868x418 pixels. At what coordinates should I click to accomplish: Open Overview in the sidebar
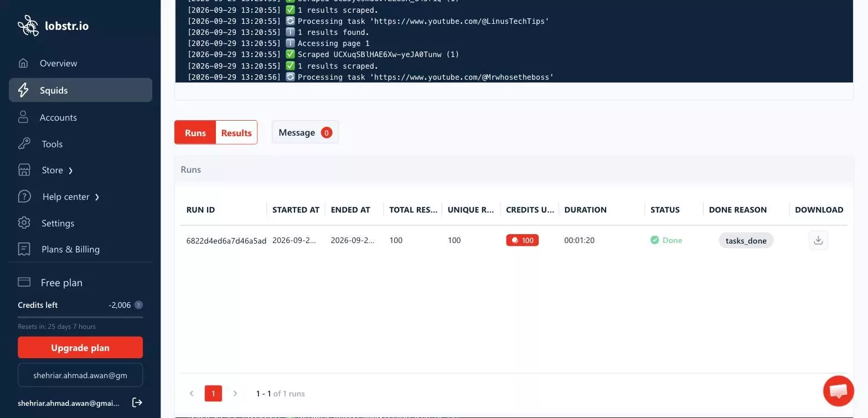click(x=80, y=63)
